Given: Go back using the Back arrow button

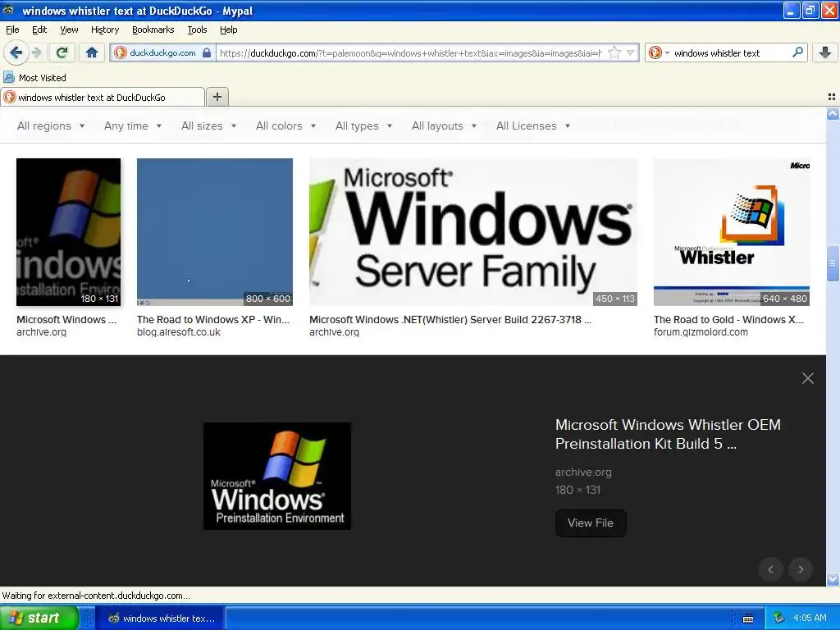Looking at the screenshot, I should coord(16,52).
